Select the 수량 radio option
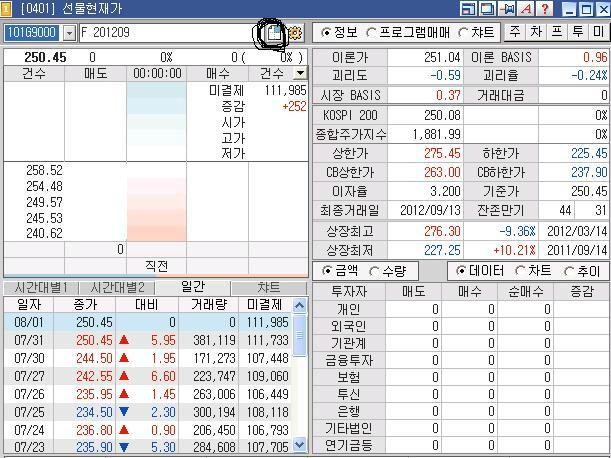The width and height of the screenshot is (611, 458). [x=375, y=271]
